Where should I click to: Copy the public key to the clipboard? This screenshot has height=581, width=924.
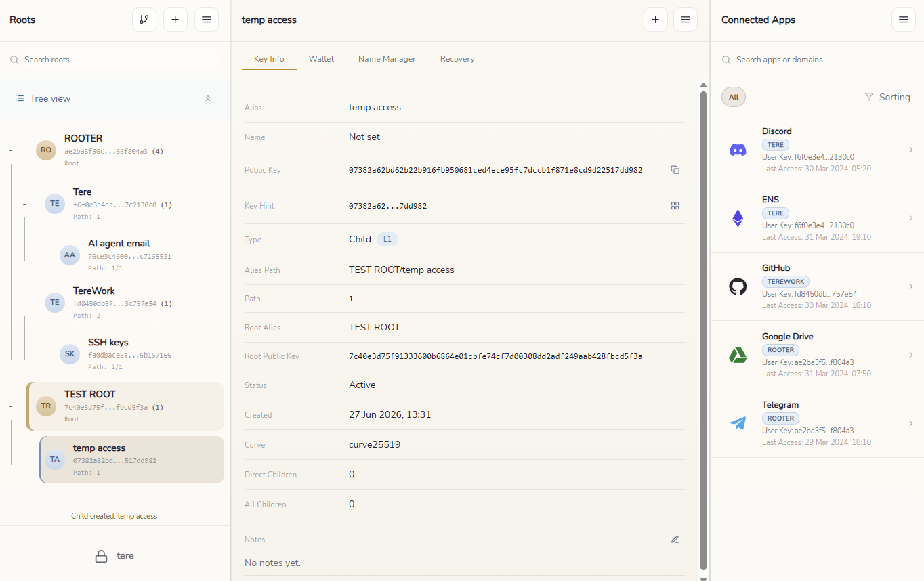(675, 170)
